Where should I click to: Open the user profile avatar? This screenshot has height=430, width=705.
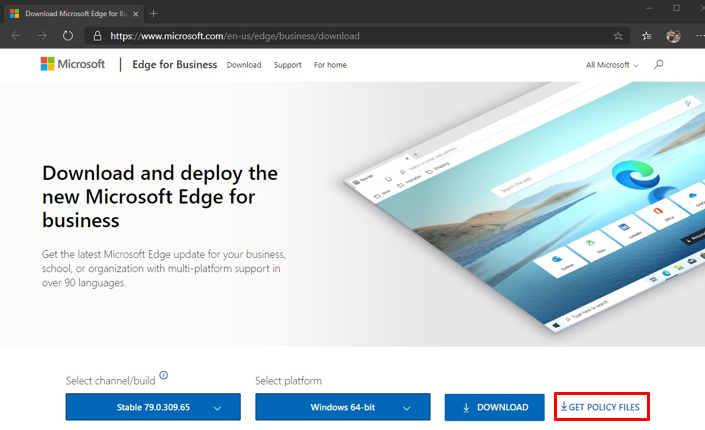[x=673, y=36]
